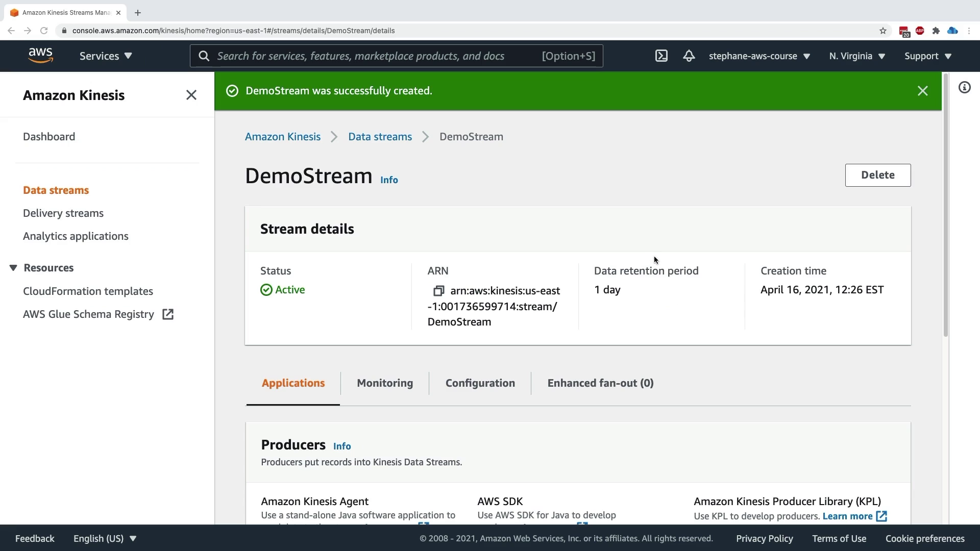Click the Delete stream button

(877, 175)
